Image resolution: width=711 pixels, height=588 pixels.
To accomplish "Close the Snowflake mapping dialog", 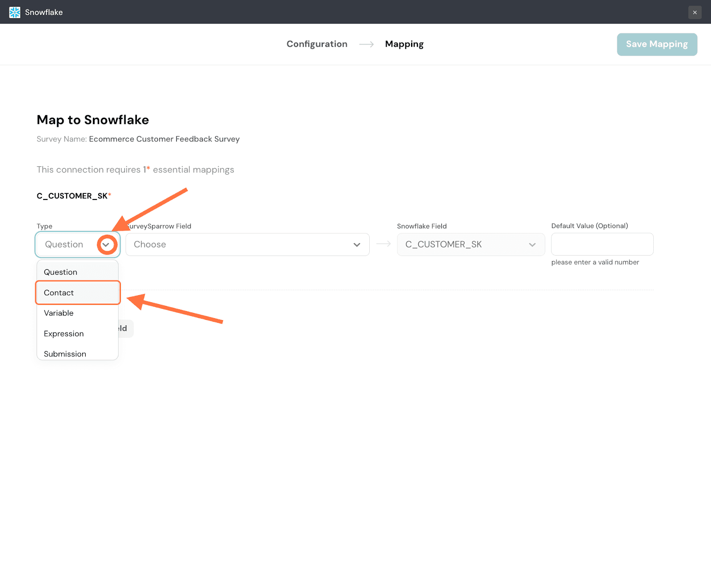I will 695,12.
